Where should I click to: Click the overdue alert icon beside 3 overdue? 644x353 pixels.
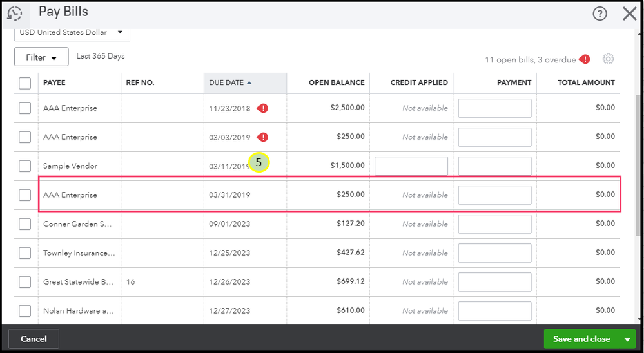tap(585, 59)
